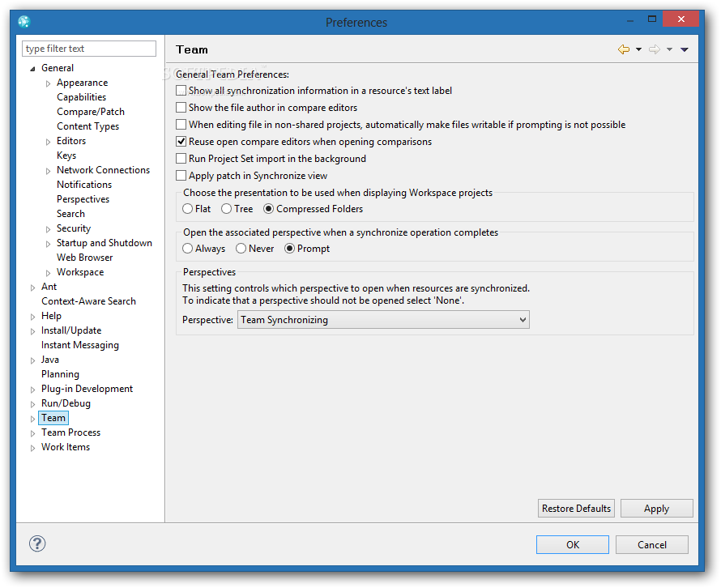Enable Run Project Set import in background

(x=181, y=159)
